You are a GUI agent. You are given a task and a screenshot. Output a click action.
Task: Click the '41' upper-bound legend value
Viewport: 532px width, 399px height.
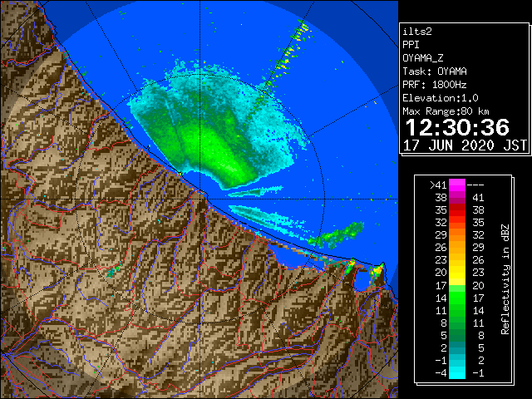coord(478,198)
